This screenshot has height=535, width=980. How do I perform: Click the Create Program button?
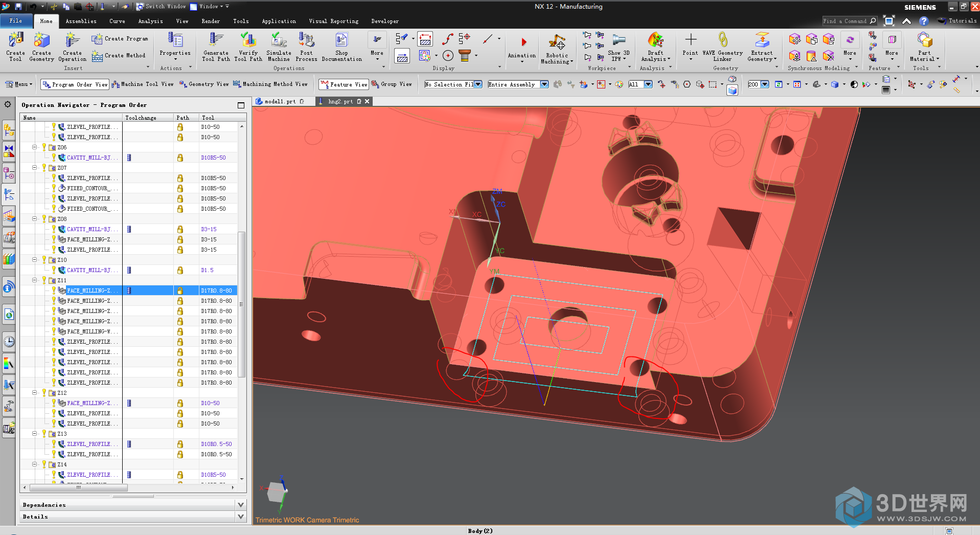click(x=120, y=39)
